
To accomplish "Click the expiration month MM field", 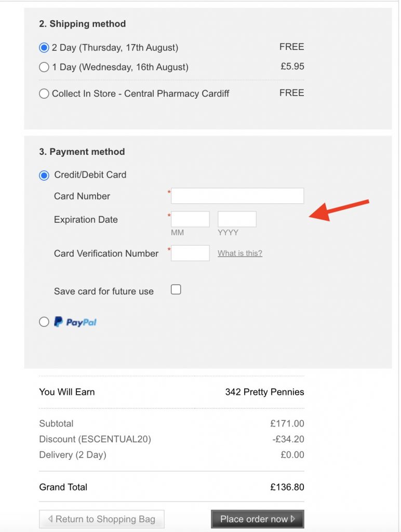I will 190,219.
